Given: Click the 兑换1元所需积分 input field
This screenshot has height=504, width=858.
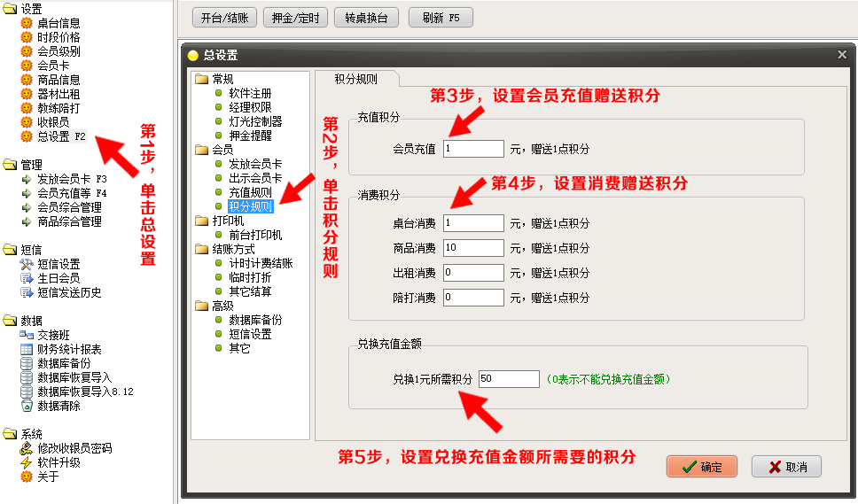Looking at the screenshot, I should pos(509,379).
